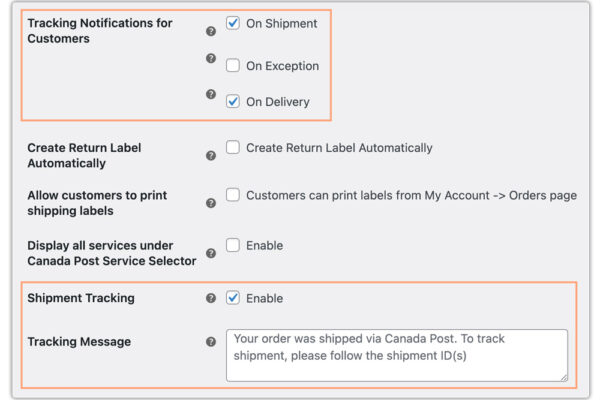The image size is (600, 400).
Task: Click help icon next to Tracking Message
Action: coord(211,342)
